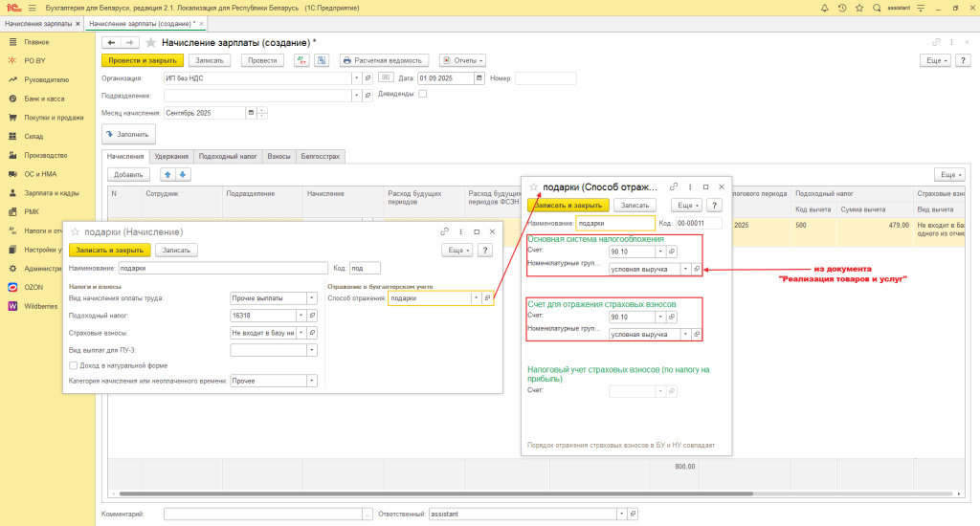This screenshot has height=526, width=980.
Task: Click the Добавить button
Action: pyautogui.click(x=128, y=175)
